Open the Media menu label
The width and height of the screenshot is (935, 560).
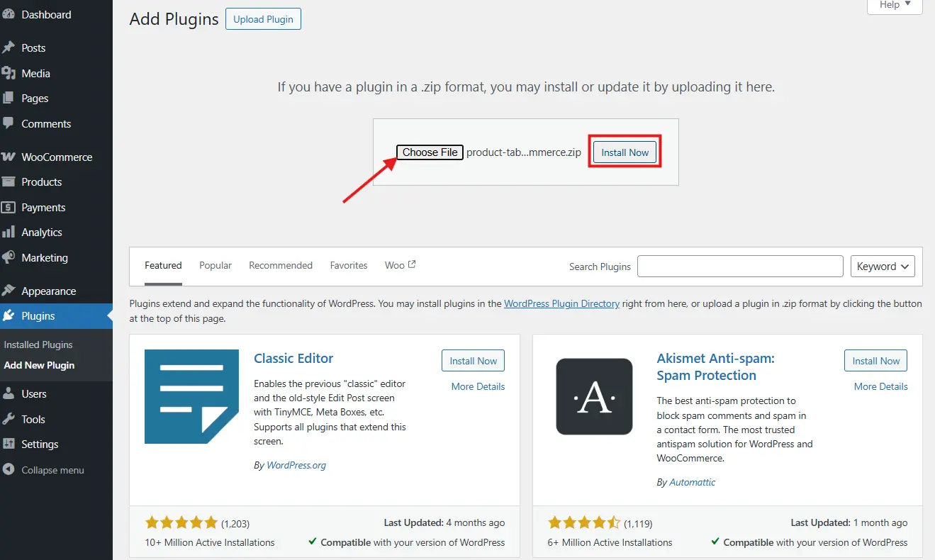(x=35, y=73)
